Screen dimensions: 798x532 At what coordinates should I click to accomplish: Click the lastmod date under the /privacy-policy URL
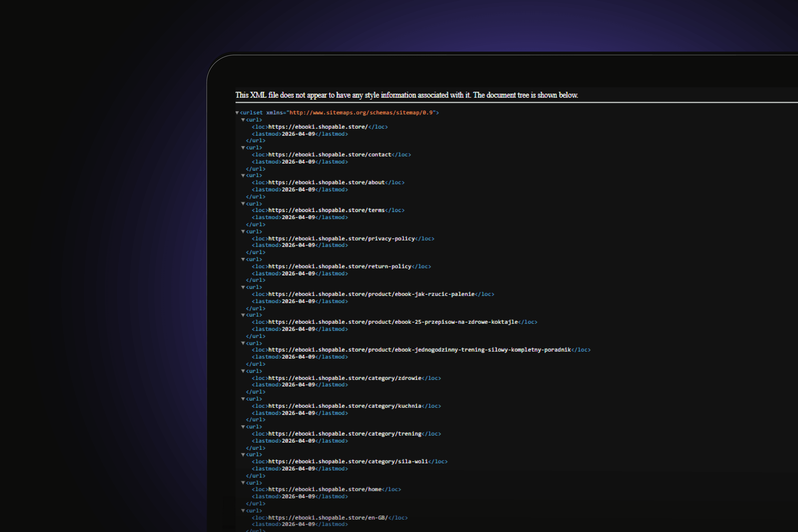click(298, 245)
